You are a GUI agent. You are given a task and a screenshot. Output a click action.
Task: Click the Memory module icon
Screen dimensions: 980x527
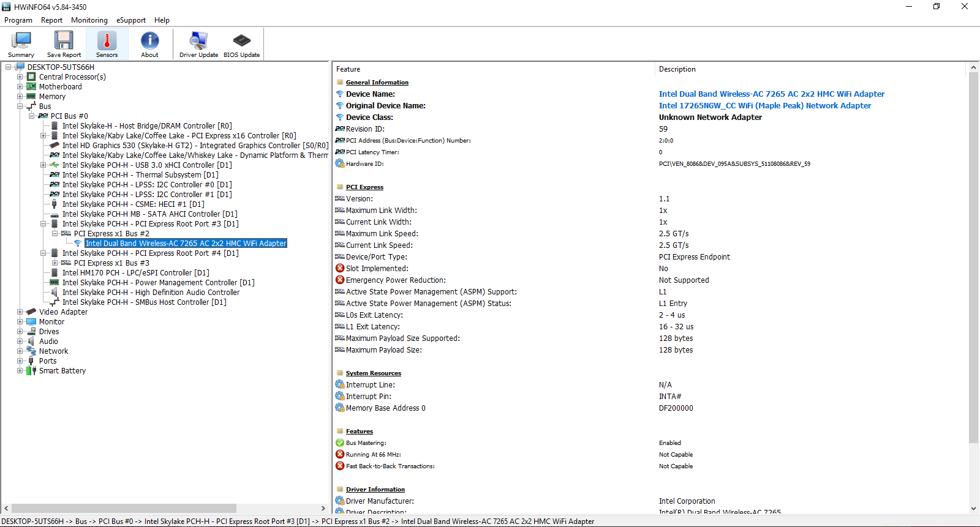(31, 96)
